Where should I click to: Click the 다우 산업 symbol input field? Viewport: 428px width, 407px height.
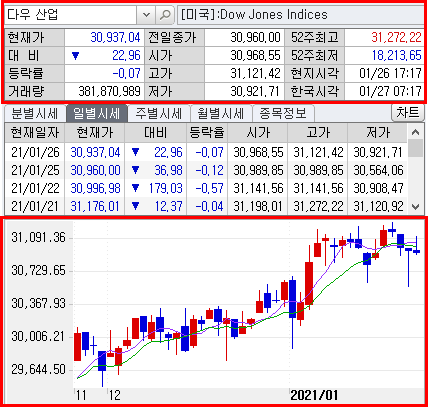[x=70, y=15]
